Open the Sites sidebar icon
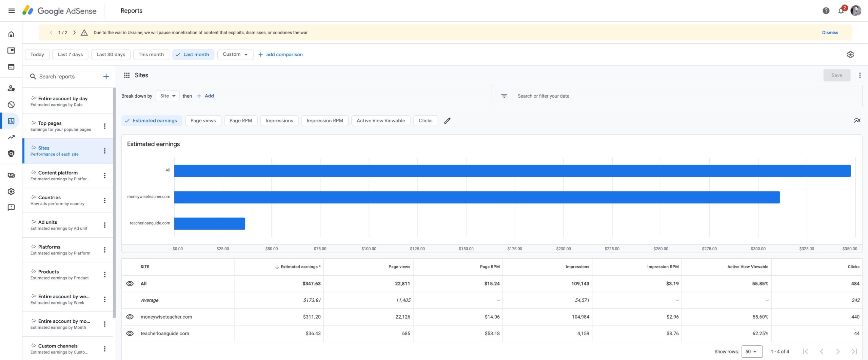868x360 pixels. 11,67
